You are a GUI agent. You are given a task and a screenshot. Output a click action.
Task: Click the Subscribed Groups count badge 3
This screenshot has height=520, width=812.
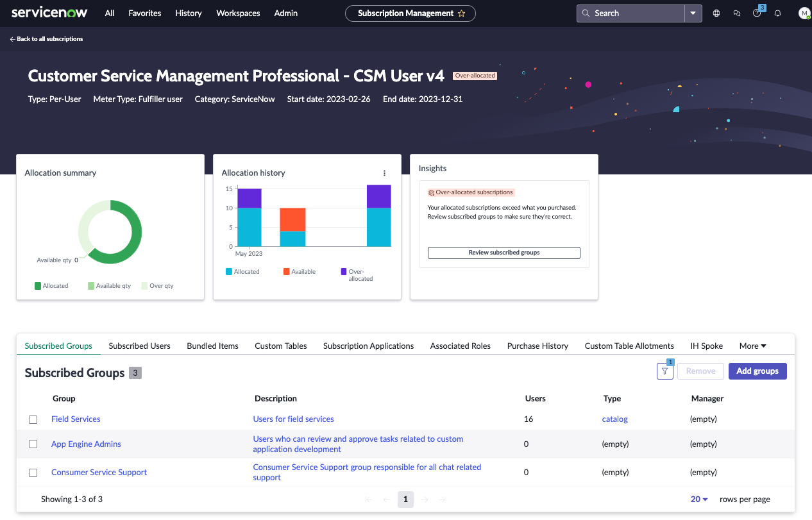pyautogui.click(x=135, y=373)
